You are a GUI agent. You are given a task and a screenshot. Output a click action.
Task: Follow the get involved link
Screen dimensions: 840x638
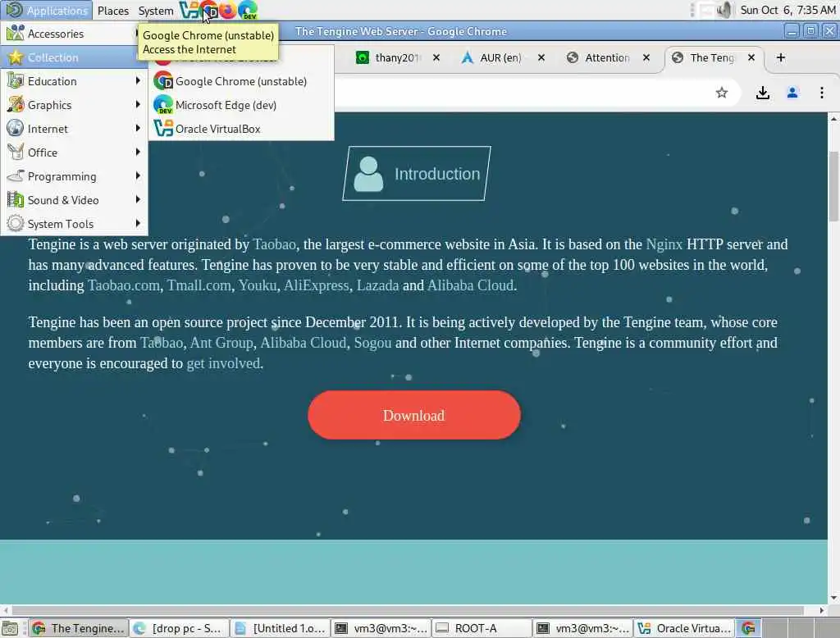point(223,363)
